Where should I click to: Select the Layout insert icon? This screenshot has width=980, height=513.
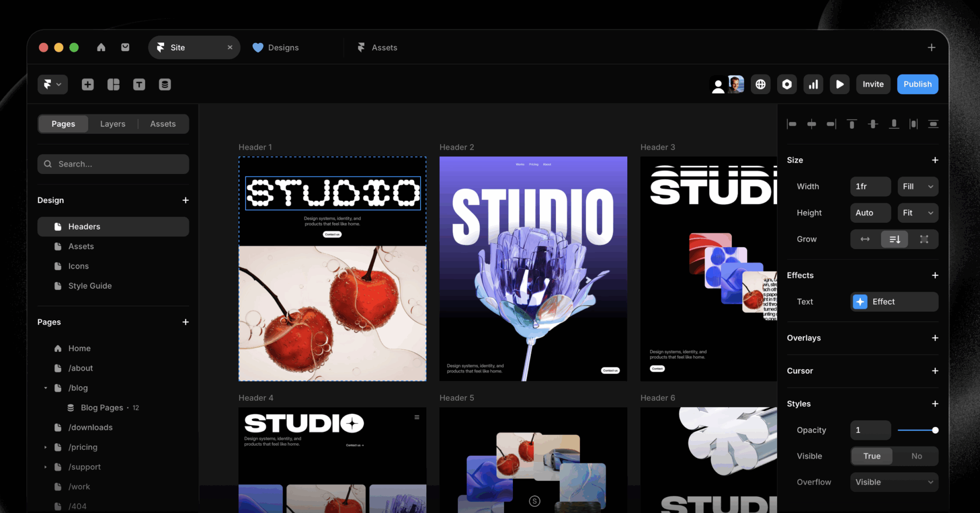tap(113, 84)
